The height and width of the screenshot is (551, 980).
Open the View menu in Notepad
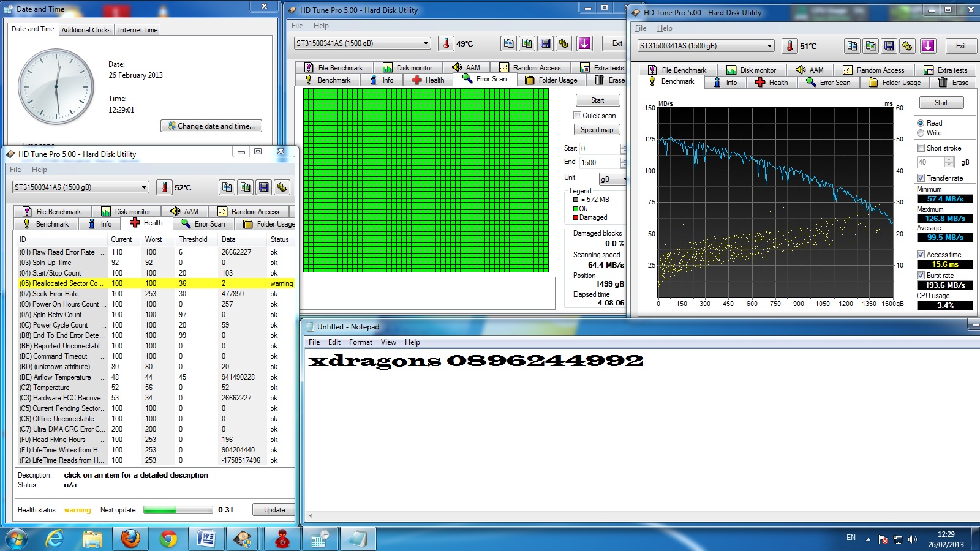(388, 342)
